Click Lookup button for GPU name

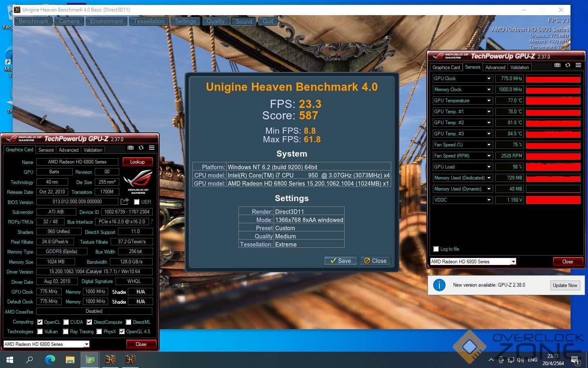tap(138, 162)
